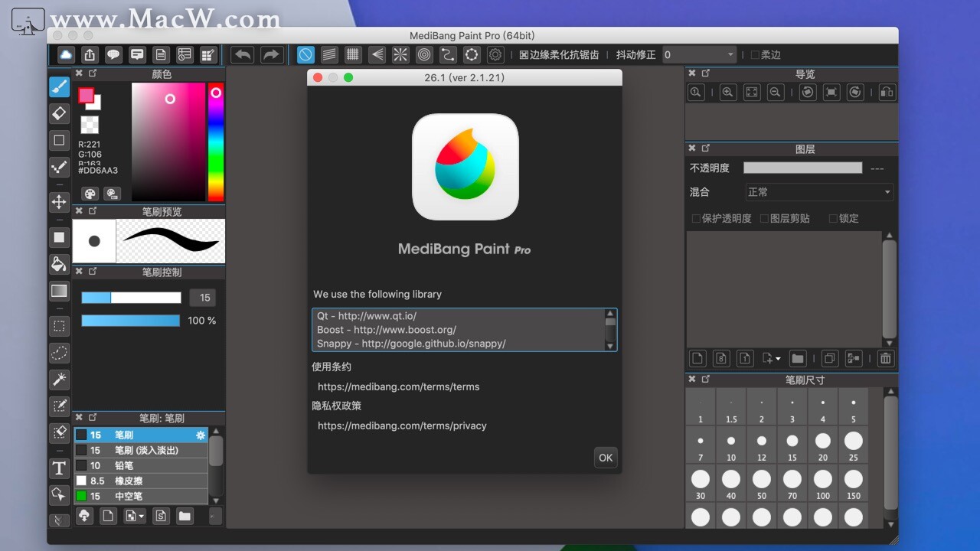This screenshot has height=551, width=980.
Task: Close the 颜色 panel with X
Action: coord(78,73)
